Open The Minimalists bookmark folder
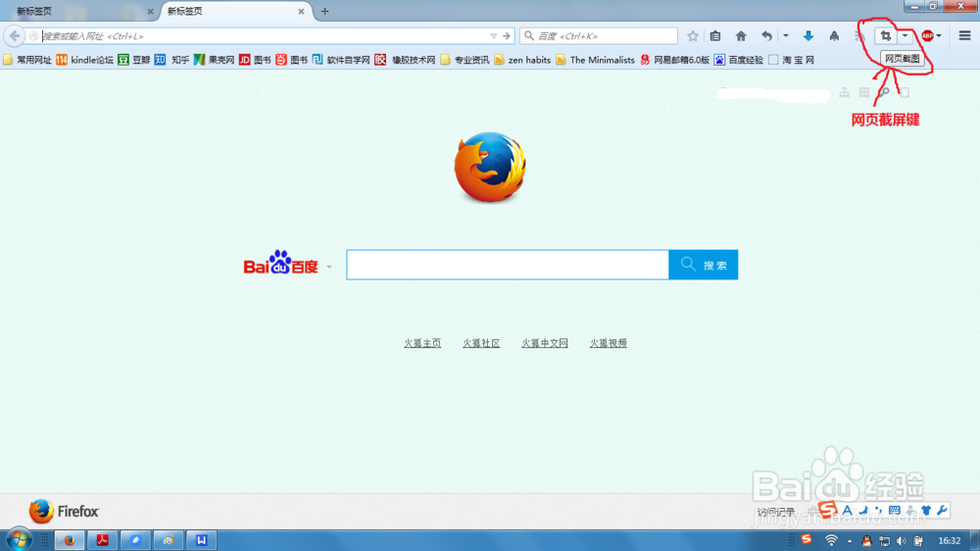The width and height of the screenshot is (980, 551). pyautogui.click(x=595, y=60)
